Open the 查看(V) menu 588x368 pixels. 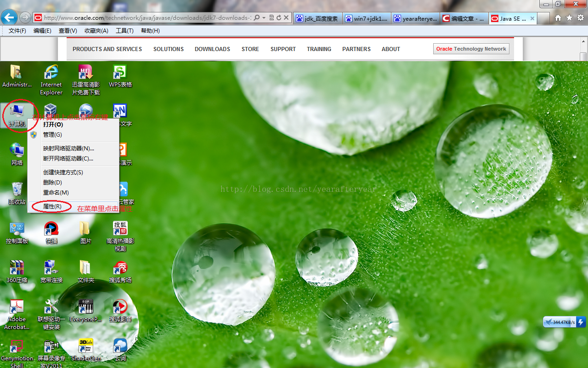pos(68,31)
